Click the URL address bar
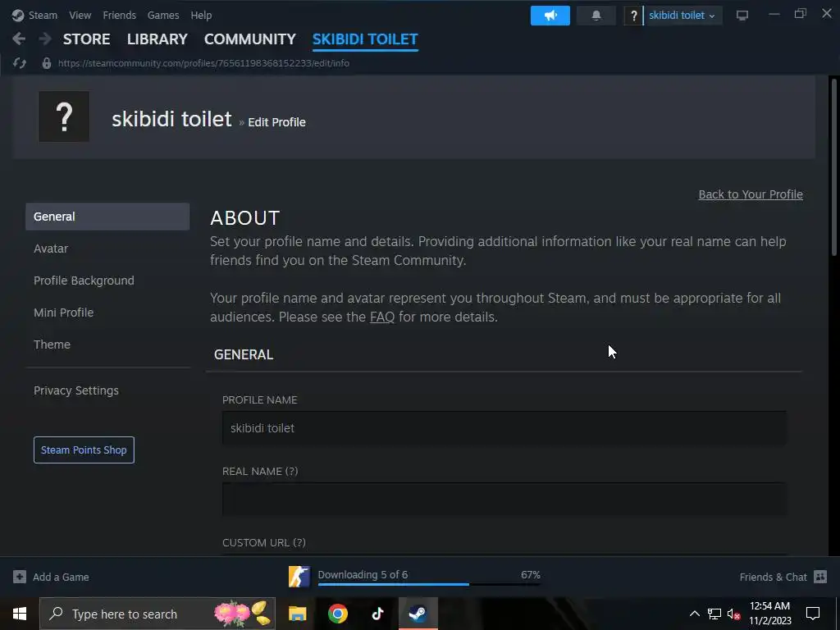The image size is (840, 630). point(203,63)
